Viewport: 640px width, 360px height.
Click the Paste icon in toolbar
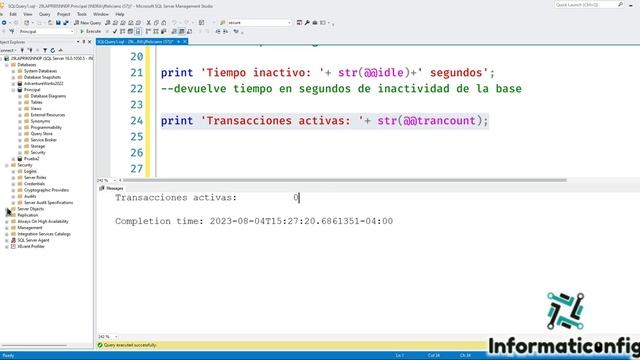tap(164, 23)
